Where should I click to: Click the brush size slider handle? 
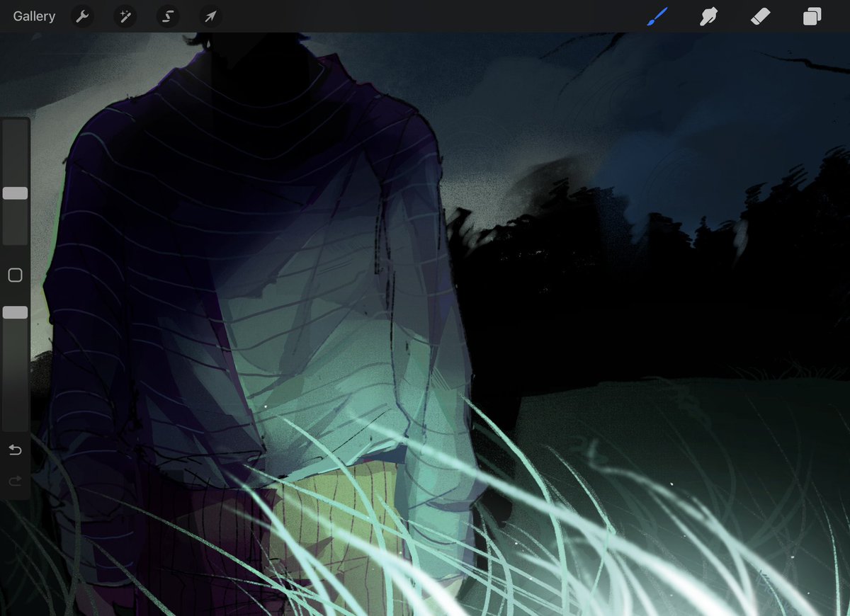15,193
